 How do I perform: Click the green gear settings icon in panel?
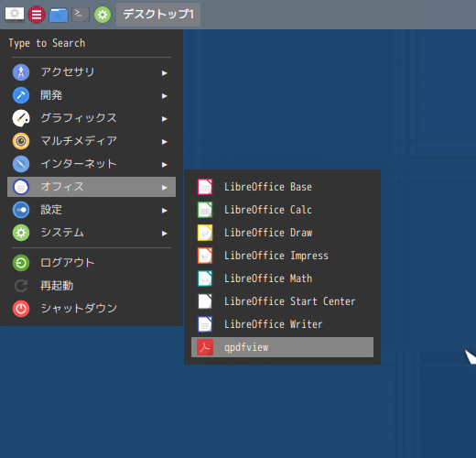point(103,15)
